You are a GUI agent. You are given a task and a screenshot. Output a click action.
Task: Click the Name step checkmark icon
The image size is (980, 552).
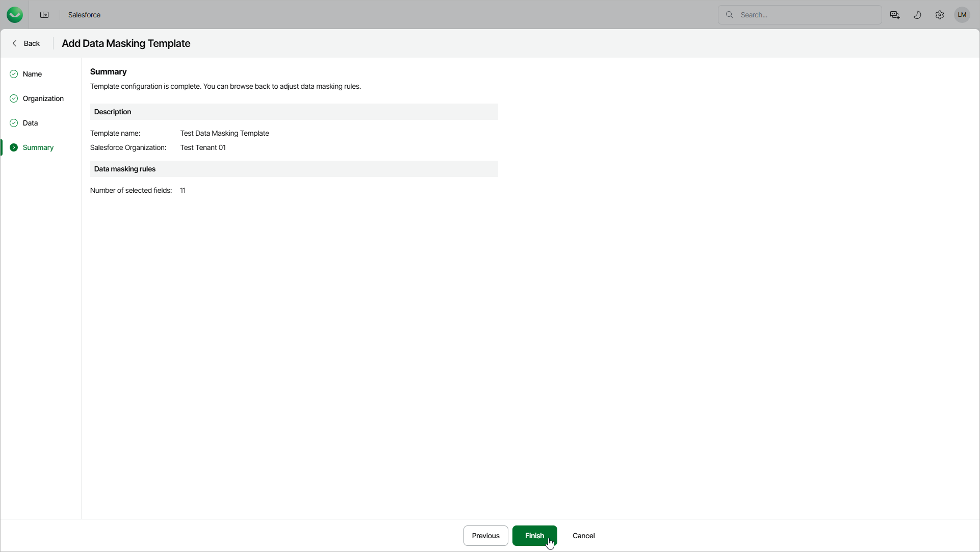click(14, 74)
